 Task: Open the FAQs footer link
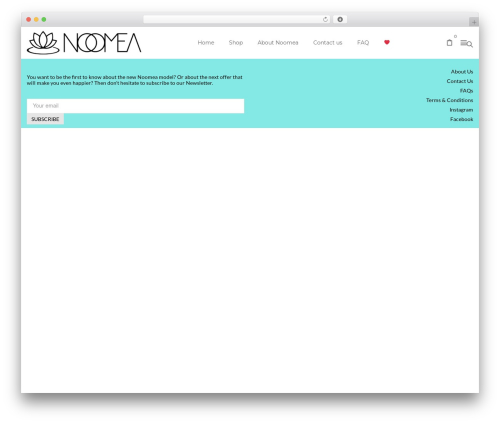tap(466, 91)
